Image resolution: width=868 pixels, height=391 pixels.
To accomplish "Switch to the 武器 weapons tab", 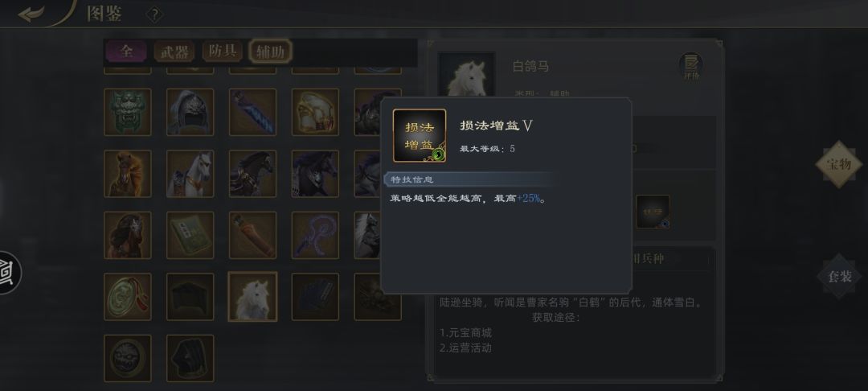I will coord(174,52).
